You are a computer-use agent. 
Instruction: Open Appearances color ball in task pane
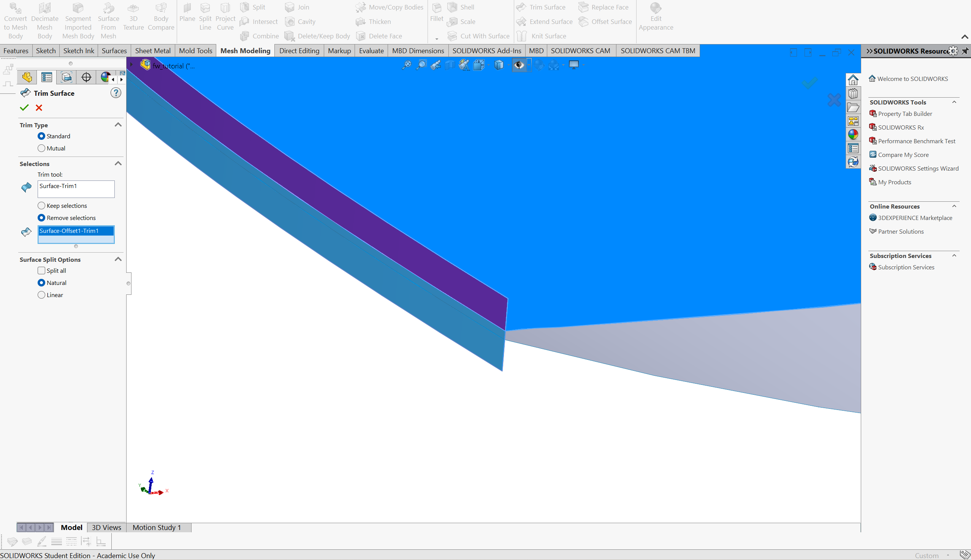pyautogui.click(x=853, y=134)
